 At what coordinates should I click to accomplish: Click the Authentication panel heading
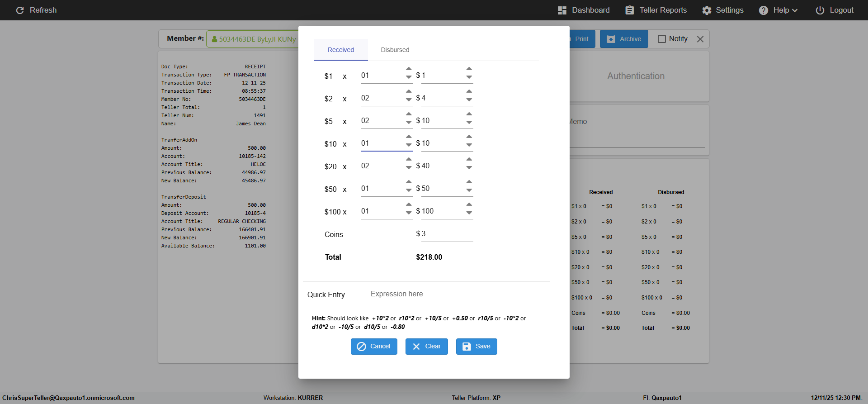pyautogui.click(x=636, y=76)
